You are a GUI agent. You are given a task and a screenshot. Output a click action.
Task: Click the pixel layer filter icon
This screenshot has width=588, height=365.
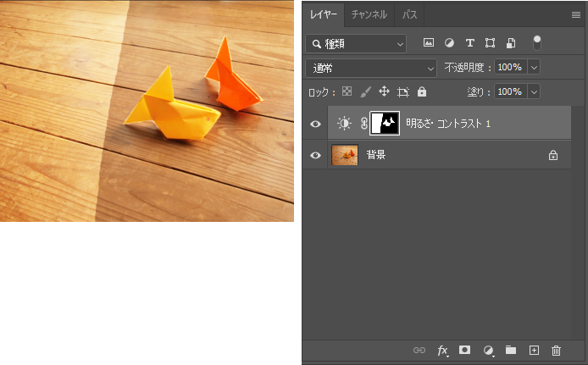pos(429,42)
